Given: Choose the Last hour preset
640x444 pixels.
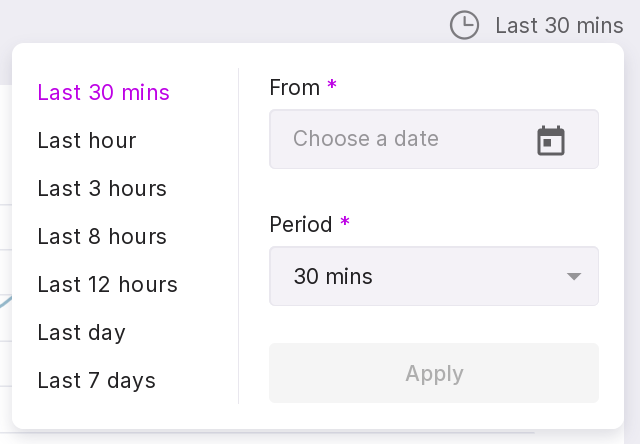Looking at the screenshot, I should [x=87, y=140].
